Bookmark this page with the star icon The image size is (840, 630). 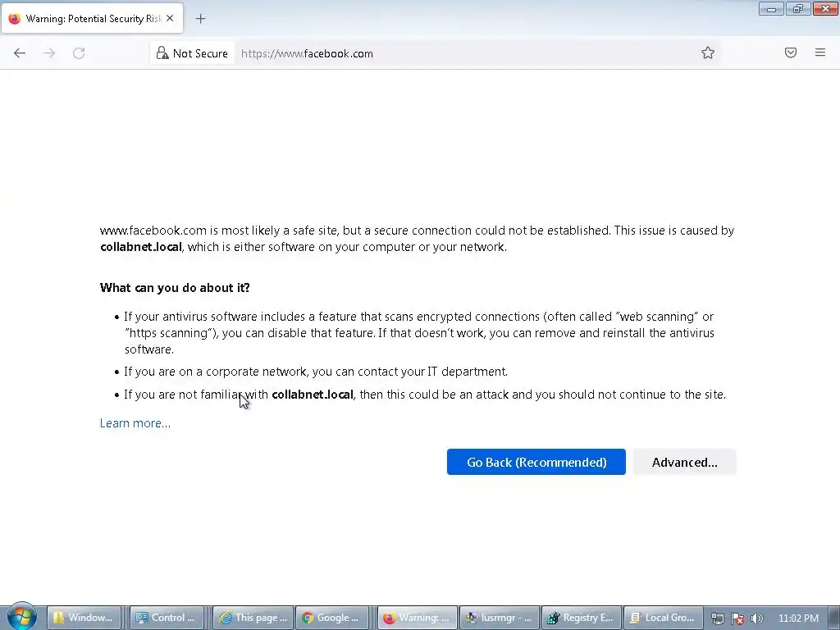(708, 52)
